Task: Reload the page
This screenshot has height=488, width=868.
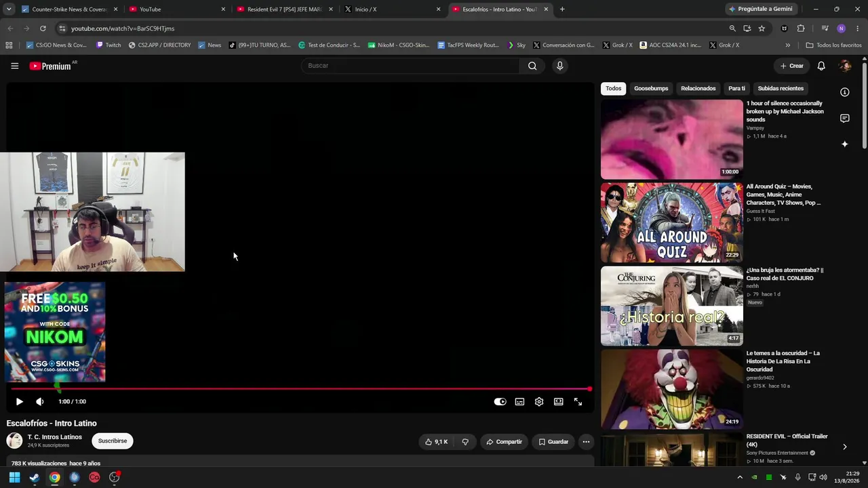Action: coord(43,28)
